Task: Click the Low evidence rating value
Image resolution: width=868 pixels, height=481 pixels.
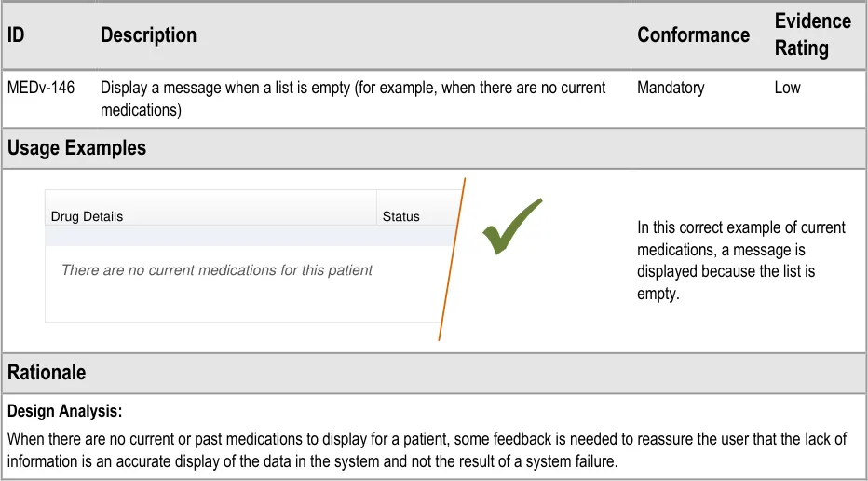Action: (787, 88)
